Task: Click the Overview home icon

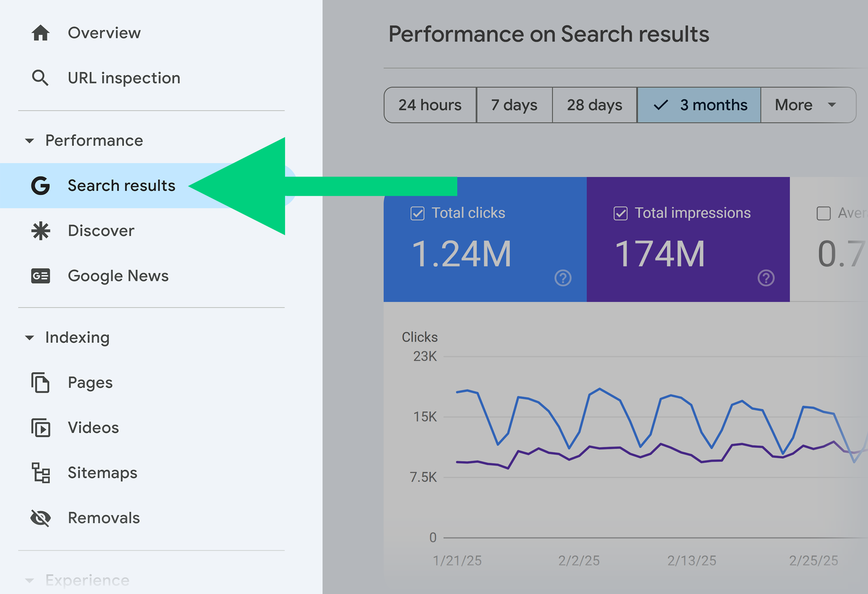Action: click(40, 33)
